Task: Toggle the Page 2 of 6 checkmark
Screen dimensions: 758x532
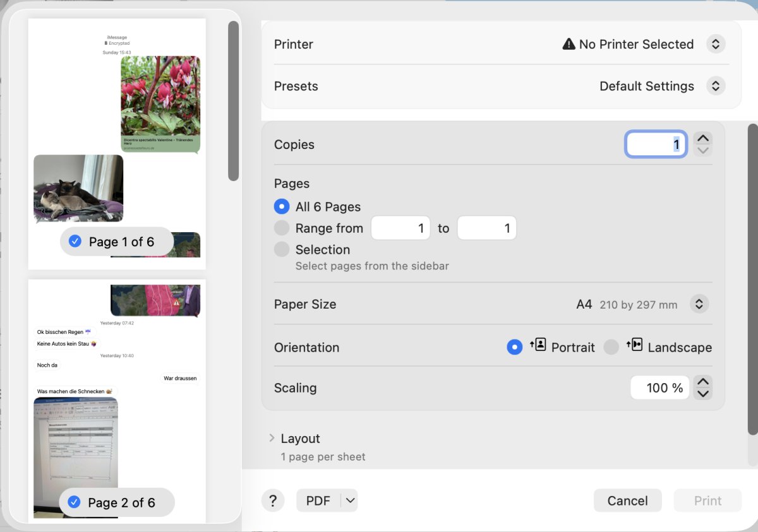Action: [74, 502]
